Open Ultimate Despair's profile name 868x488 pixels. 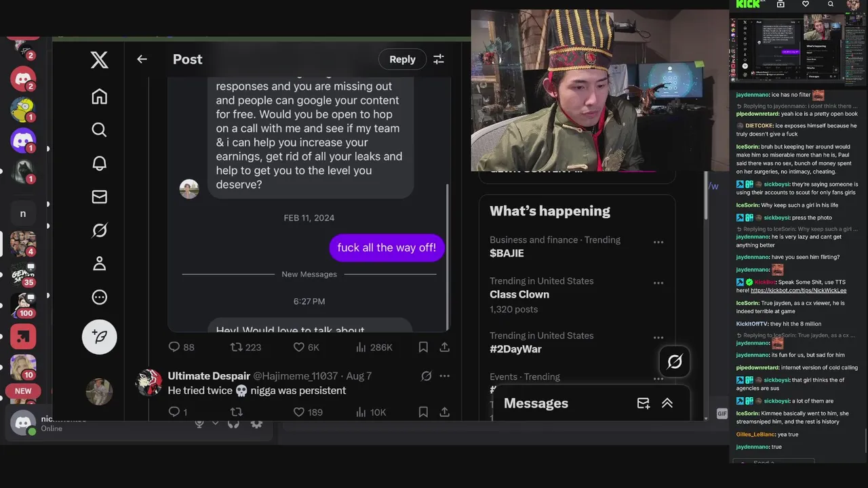pyautogui.click(x=209, y=376)
